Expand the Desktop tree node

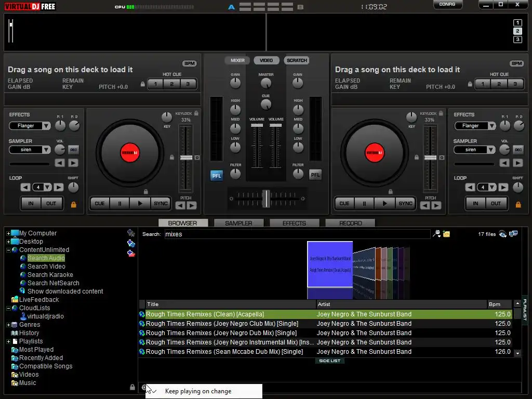tap(8, 242)
